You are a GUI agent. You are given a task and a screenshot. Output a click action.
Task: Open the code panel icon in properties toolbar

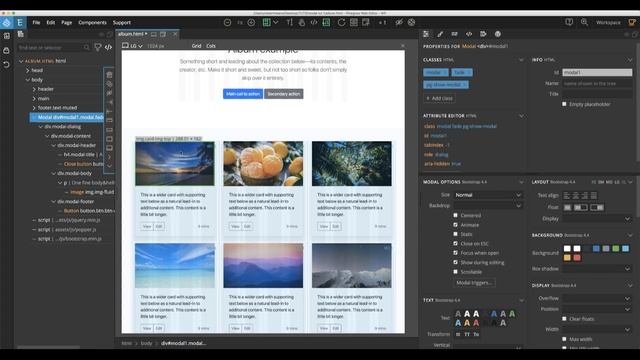pos(469,34)
